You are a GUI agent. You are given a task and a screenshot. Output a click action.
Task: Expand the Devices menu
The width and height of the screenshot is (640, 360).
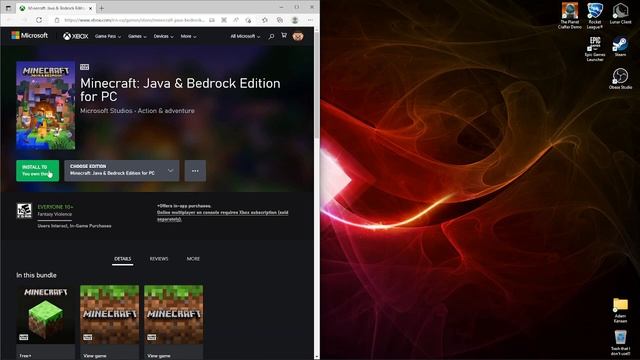[163, 36]
